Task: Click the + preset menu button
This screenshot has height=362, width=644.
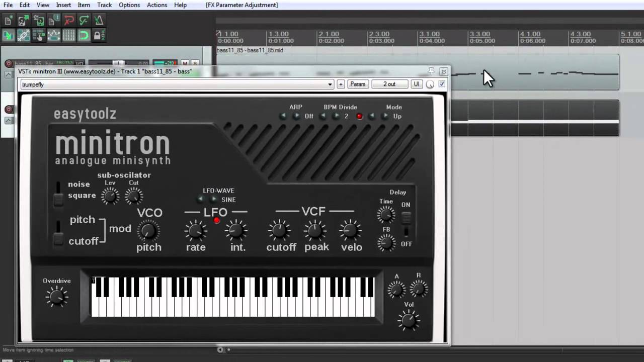Action: [x=341, y=84]
